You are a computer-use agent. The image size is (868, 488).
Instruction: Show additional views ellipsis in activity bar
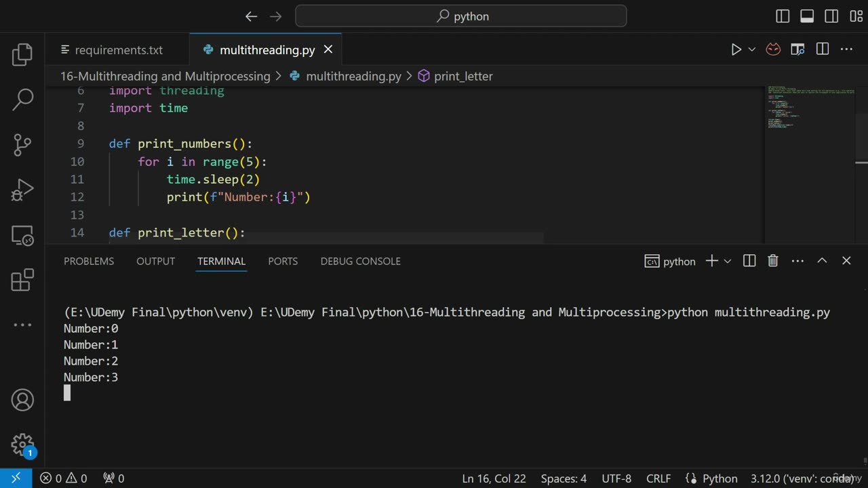(x=22, y=325)
